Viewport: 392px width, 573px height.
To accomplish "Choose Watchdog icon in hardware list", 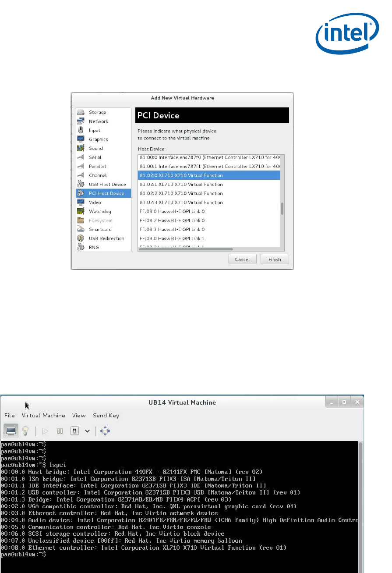I will pos(81,211).
